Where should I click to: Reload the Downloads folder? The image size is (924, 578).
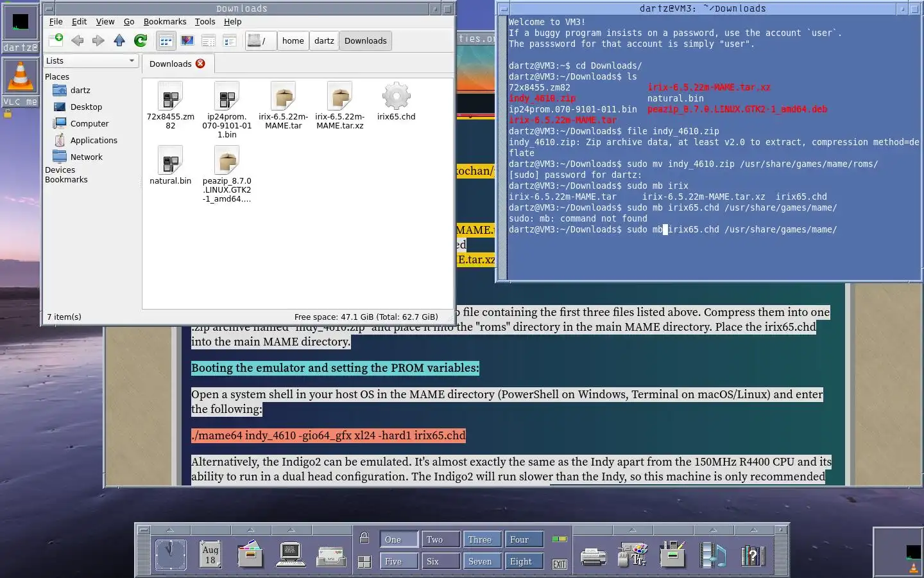141,40
